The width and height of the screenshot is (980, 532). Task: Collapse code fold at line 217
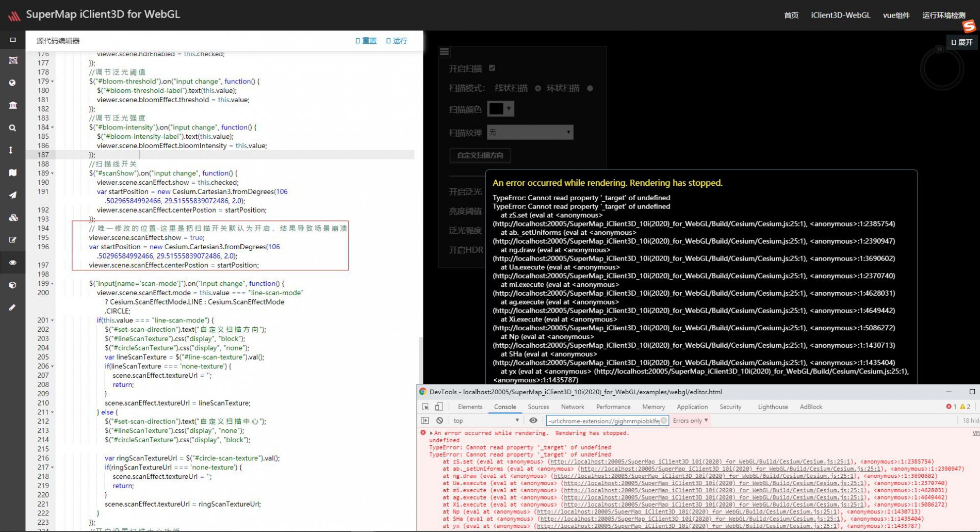click(53, 467)
